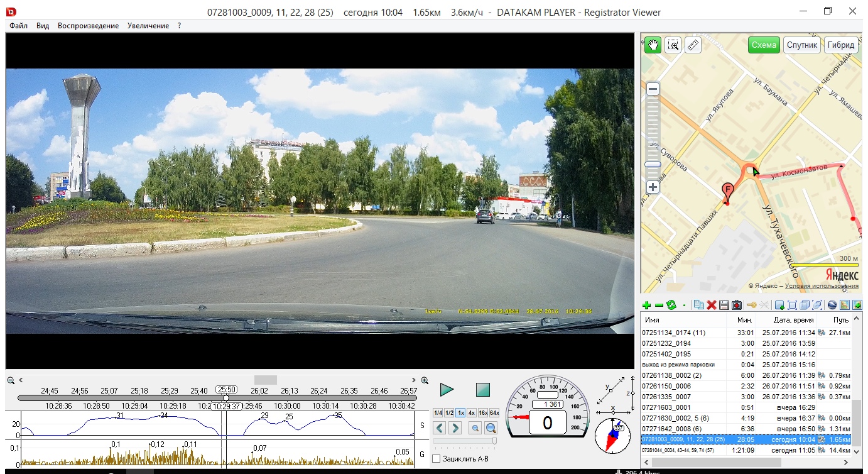
Task: Switch map to Спутник view
Action: (x=801, y=45)
